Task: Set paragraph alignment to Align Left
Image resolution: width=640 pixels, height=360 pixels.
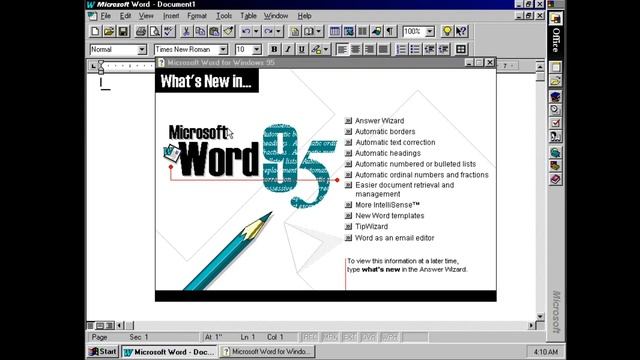Action: click(342, 49)
